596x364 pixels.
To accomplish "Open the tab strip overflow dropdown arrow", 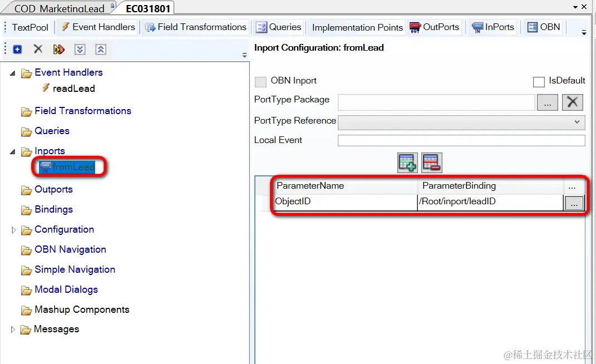I will (584, 33).
